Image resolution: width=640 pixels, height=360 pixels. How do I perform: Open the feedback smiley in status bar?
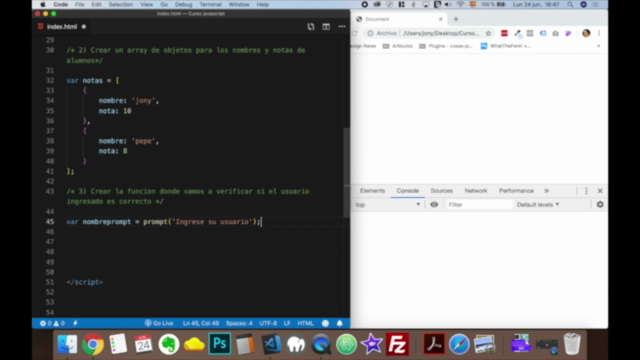pyautogui.click(x=325, y=323)
